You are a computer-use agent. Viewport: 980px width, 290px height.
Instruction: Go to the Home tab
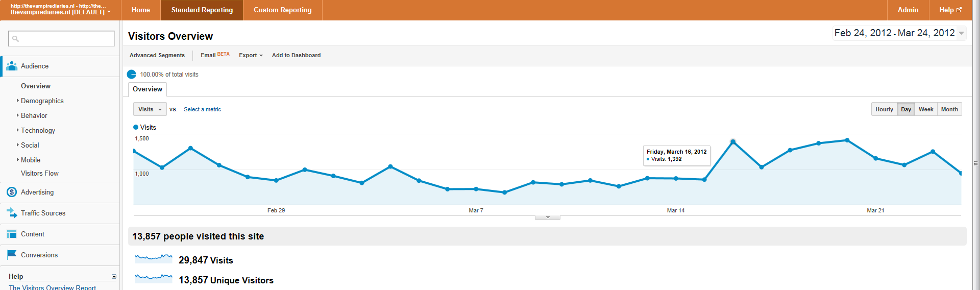(x=141, y=10)
